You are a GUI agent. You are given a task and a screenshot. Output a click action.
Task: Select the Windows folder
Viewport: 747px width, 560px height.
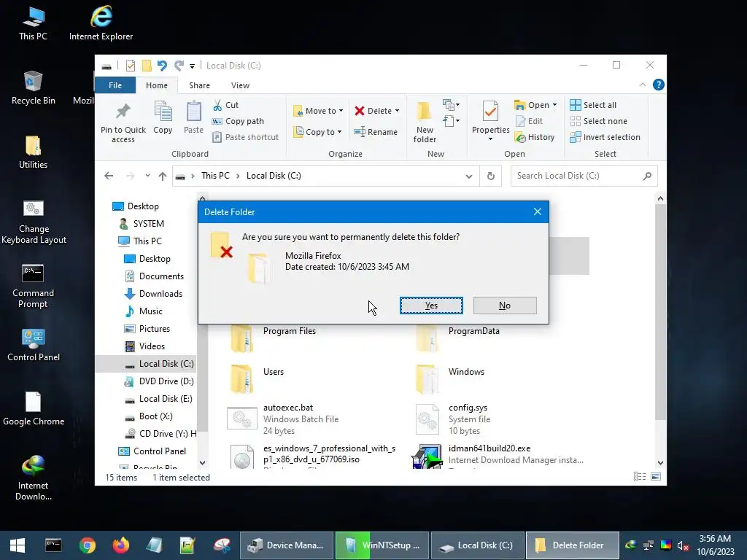tap(450, 378)
